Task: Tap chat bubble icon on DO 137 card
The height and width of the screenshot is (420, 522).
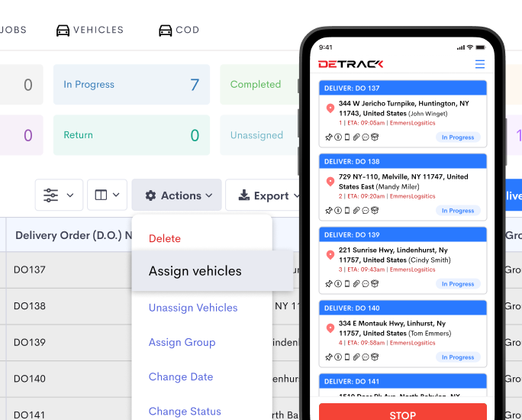Action: (x=366, y=137)
